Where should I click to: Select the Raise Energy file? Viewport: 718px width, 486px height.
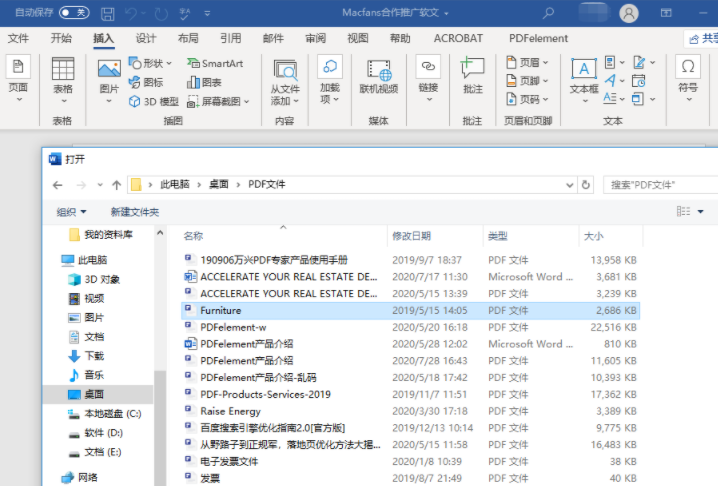[x=410, y=411]
